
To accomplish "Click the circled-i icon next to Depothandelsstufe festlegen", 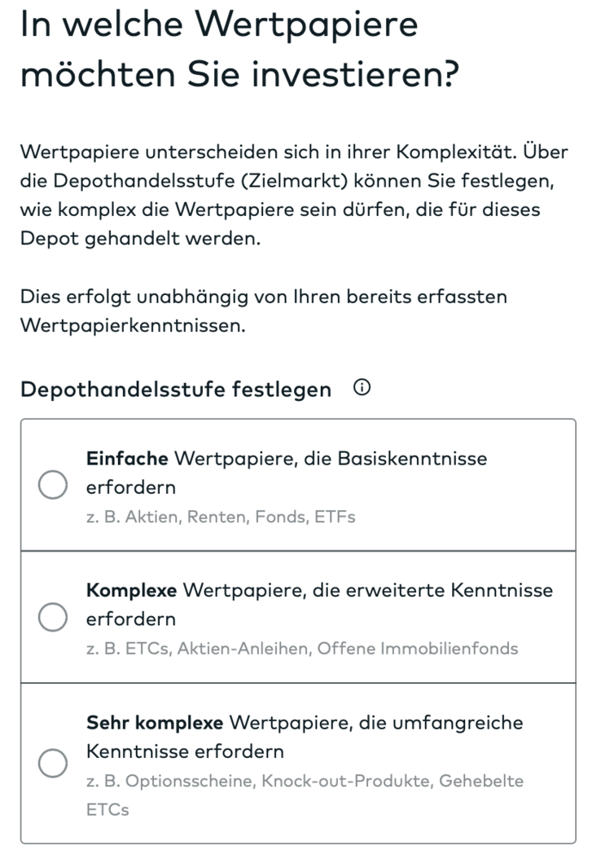I will (363, 387).
